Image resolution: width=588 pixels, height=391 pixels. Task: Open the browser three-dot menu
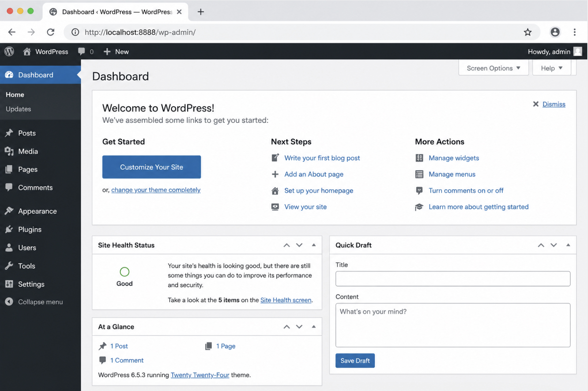pos(574,32)
